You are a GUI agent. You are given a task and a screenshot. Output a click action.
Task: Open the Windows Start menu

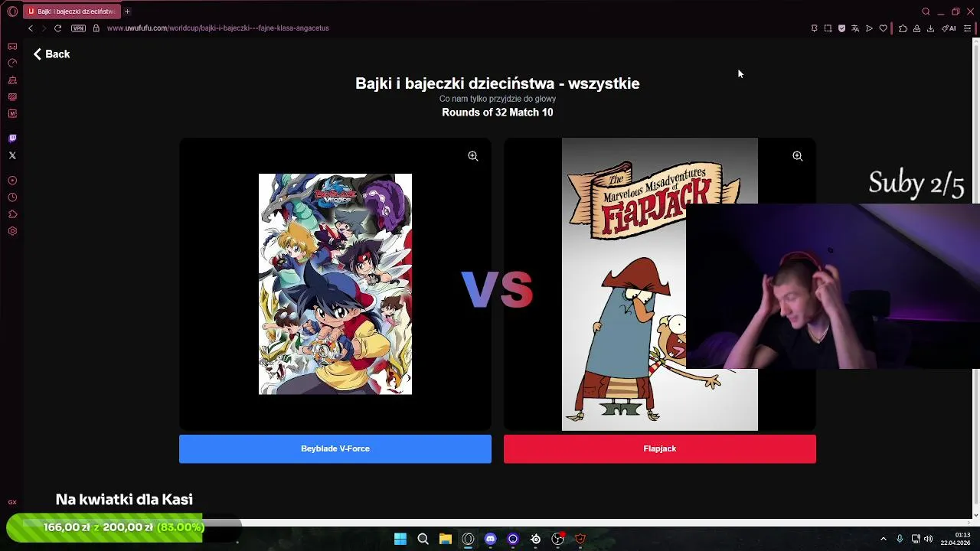[400, 539]
